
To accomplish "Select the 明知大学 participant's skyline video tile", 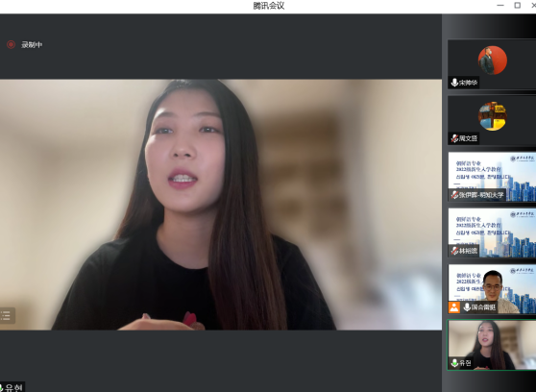I will pyautogui.click(x=492, y=177).
